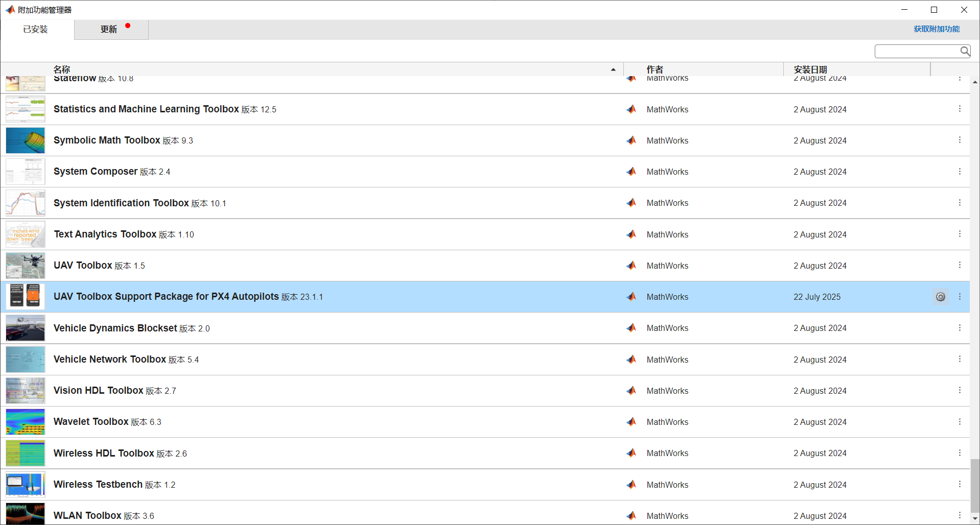The width and height of the screenshot is (980, 525).
Task: Click the search magnifier icon
Action: click(x=965, y=51)
